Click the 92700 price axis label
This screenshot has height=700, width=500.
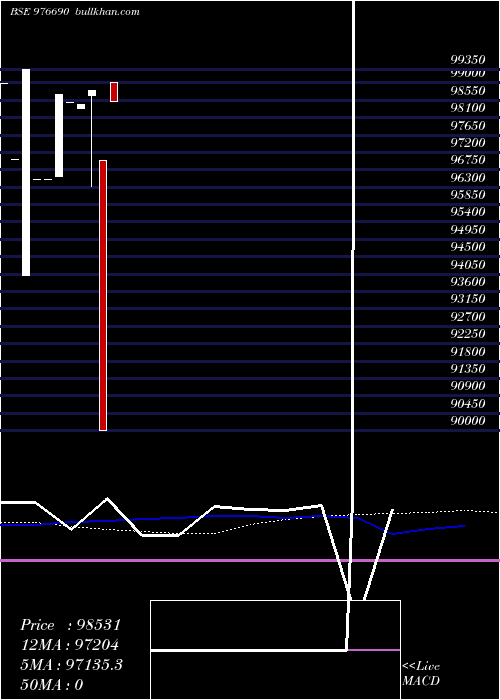(x=467, y=317)
